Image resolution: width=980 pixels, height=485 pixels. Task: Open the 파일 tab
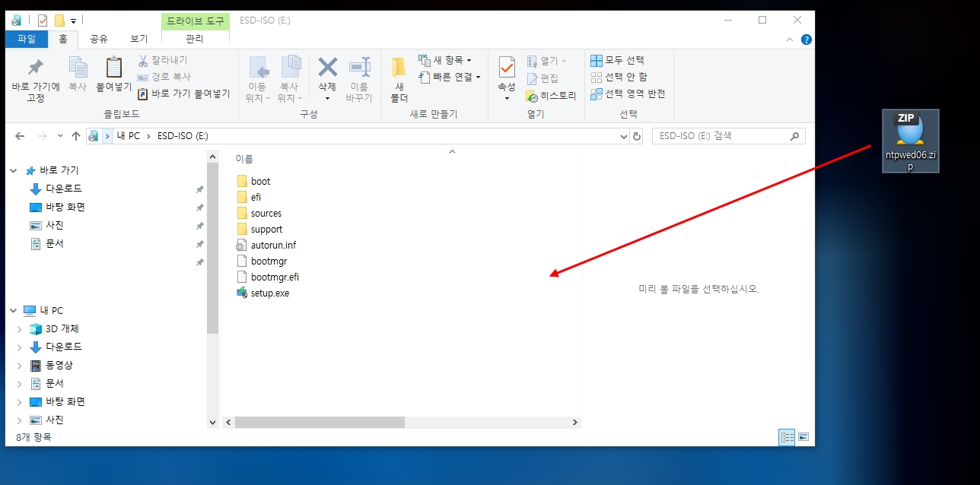click(27, 39)
